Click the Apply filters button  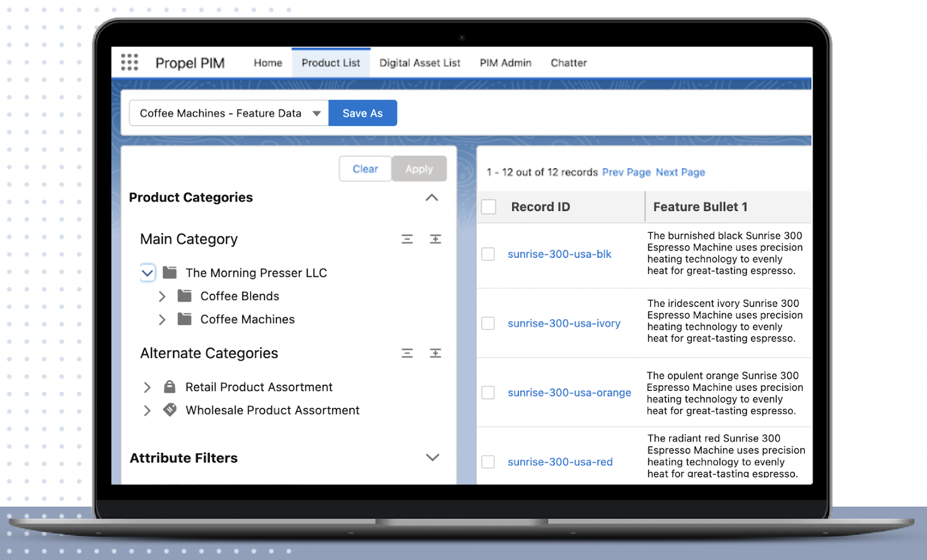click(x=419, y=169)
